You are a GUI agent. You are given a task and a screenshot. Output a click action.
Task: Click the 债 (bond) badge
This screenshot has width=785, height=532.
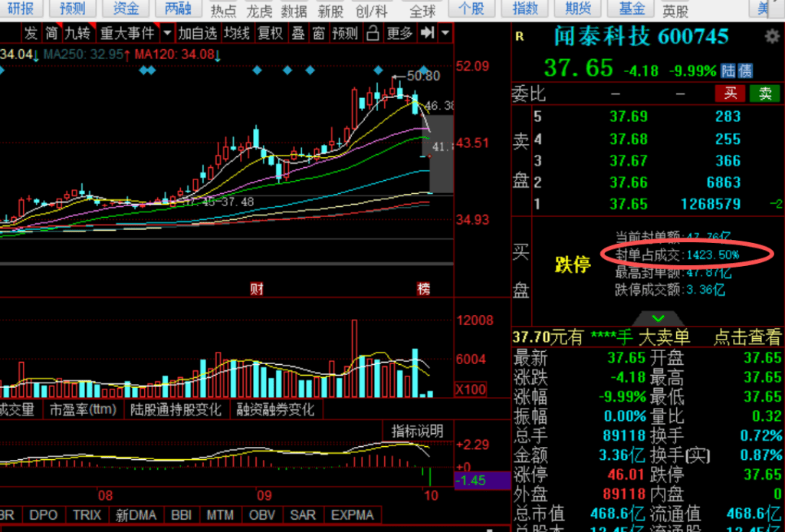click(744, 71)
